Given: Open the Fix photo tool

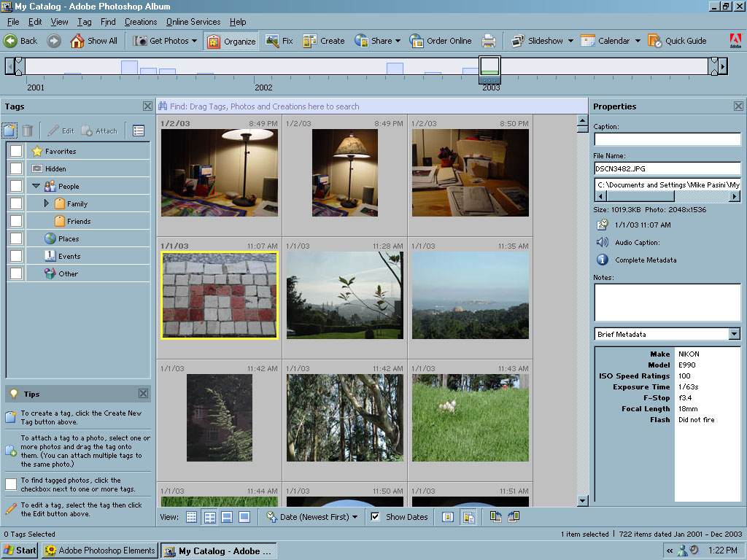Looking at the screenshot, I should (279, 41).
